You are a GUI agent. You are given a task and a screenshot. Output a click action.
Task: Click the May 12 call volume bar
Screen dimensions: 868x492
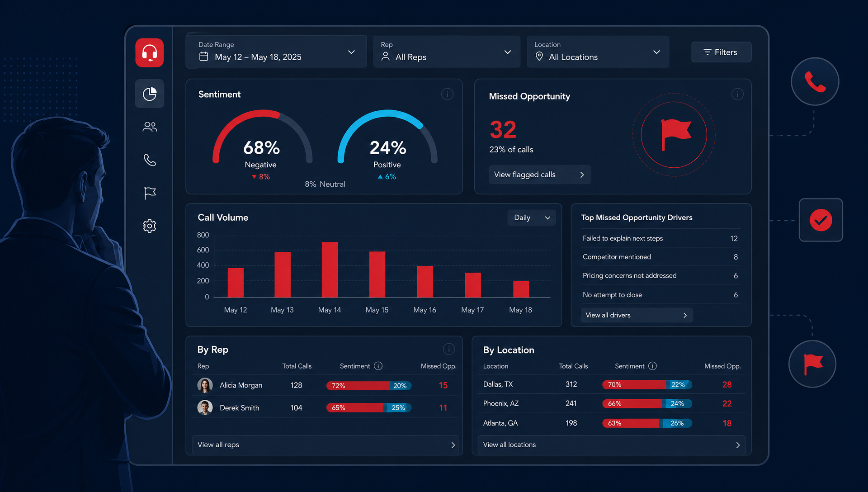(236, 283)
